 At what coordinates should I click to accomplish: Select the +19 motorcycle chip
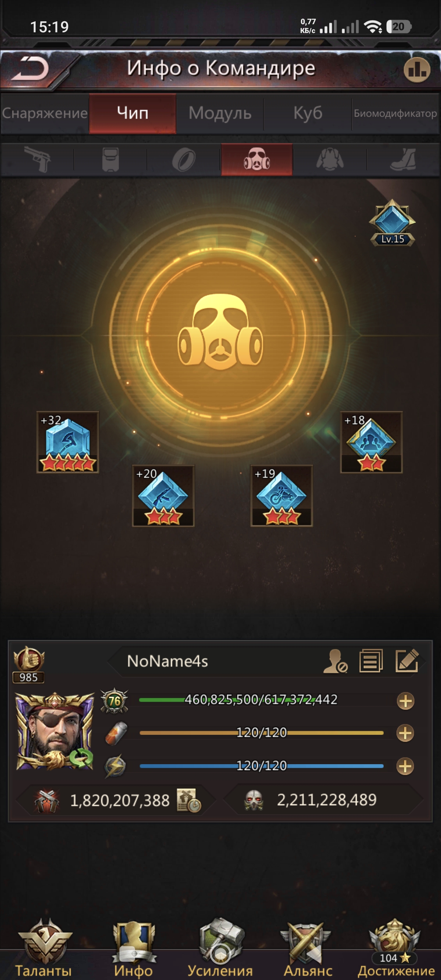point(282,496)
